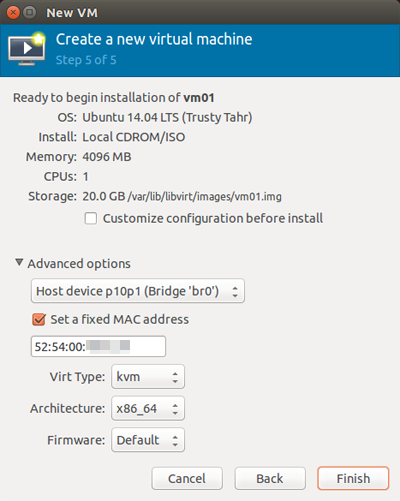Click the Advanced options label
This screenshot has height=501, width=400.
pyautogui.click(x=79, y=264)
